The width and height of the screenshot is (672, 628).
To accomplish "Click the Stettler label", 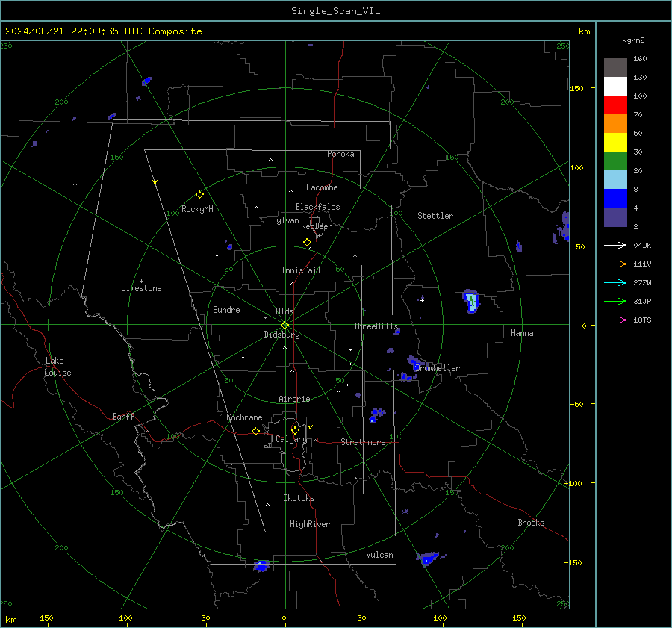I will tap(435, 216).
